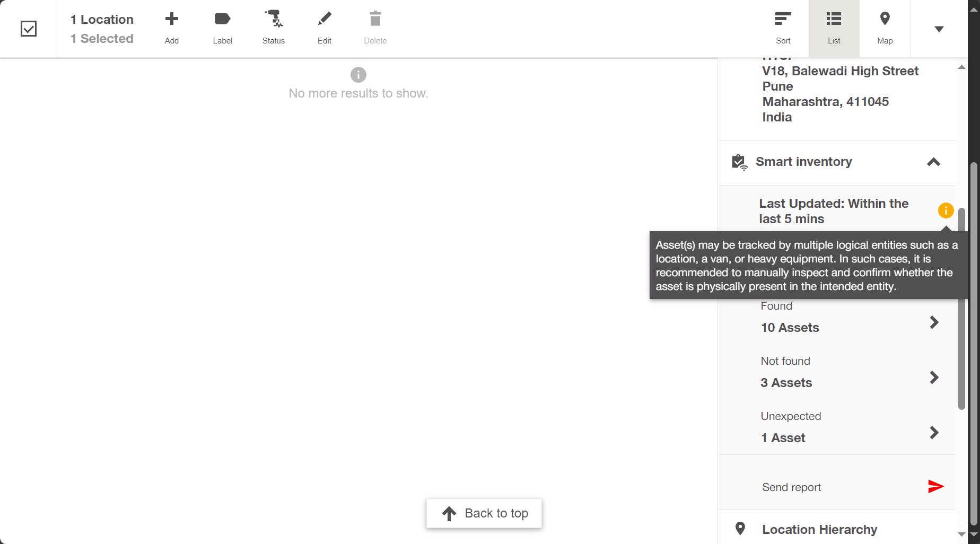Click the Send report link

click(791, 487)
